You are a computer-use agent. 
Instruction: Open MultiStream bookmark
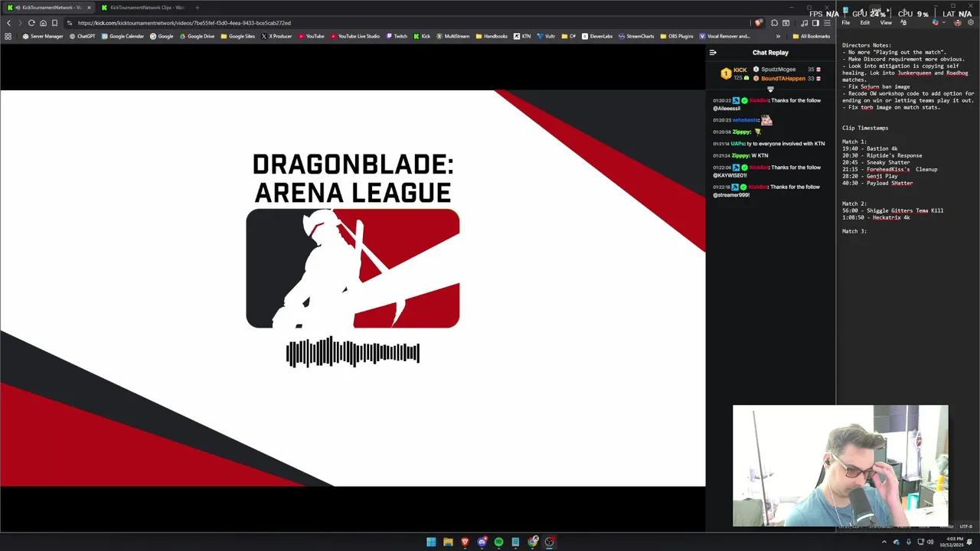[x=452, y=36]
